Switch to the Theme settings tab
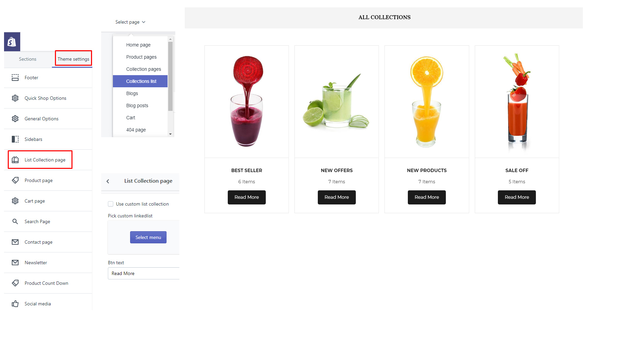Viewport: 627px width, 364px height. click(73, 59)
